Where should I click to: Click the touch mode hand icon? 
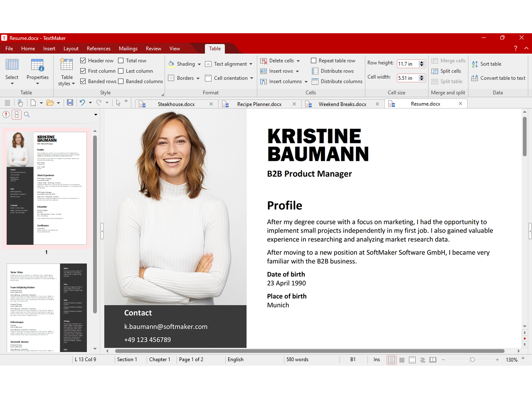[20, 103]
